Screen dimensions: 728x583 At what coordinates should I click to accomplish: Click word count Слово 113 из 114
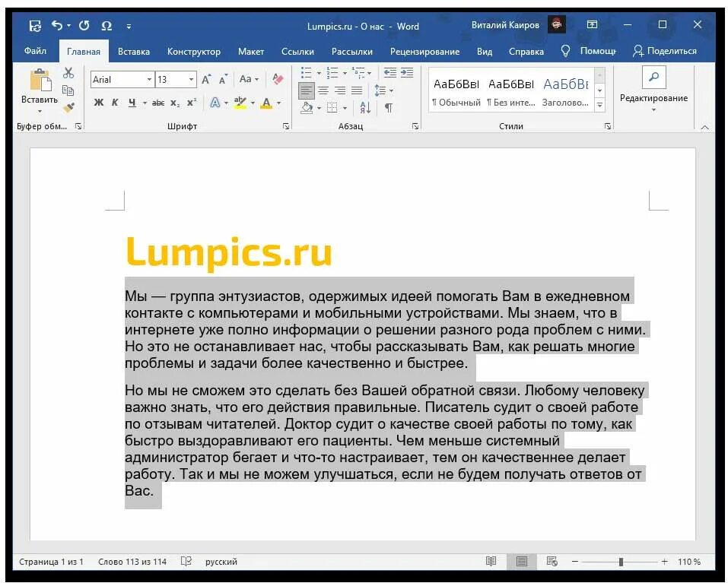point(132,562)
